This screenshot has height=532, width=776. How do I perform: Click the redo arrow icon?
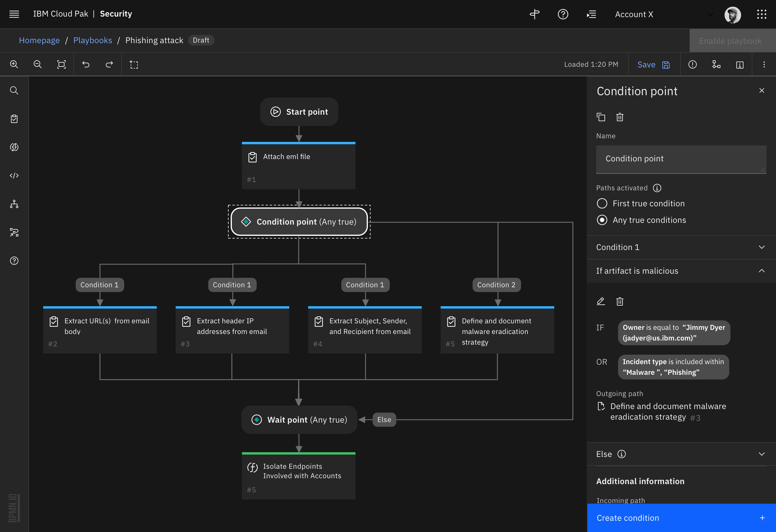click(109, 64)
